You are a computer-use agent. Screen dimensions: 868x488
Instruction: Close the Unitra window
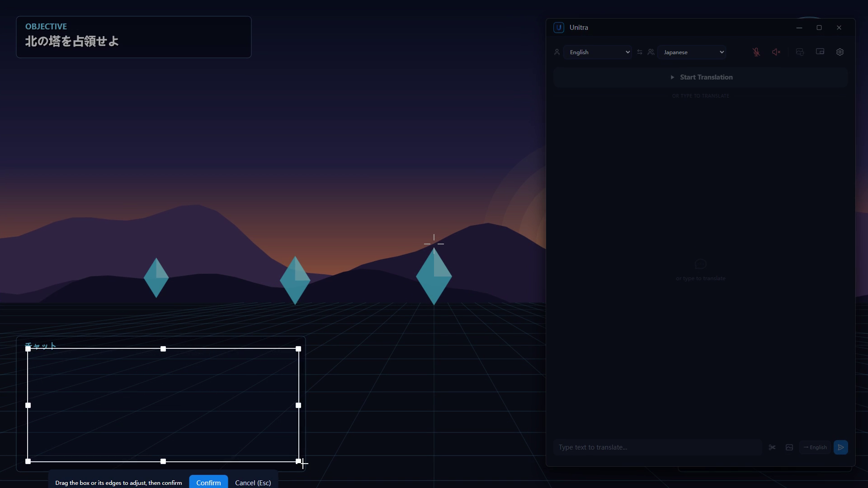coord(839,28)
